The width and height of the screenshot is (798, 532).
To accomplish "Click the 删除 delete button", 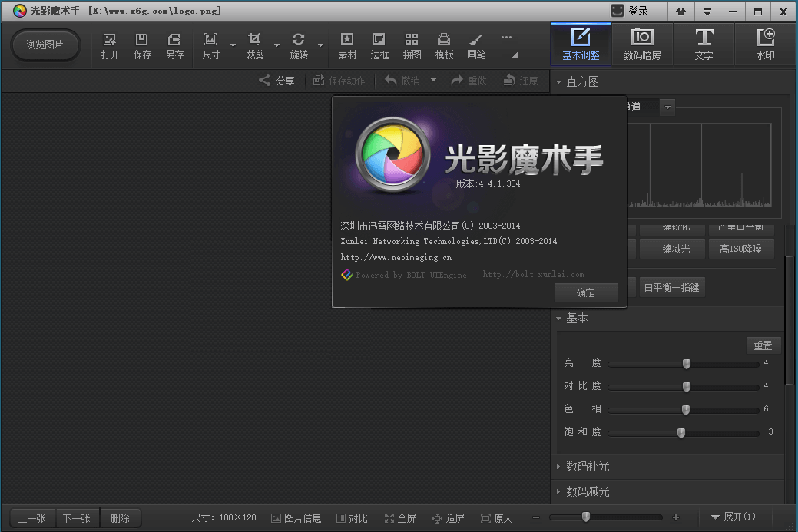I will (x=120, y=518).
